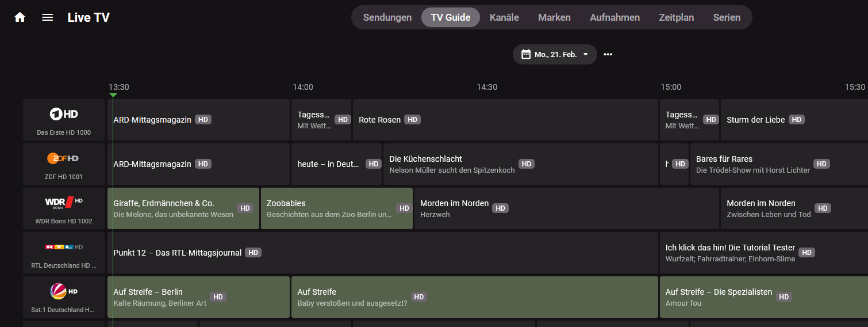Open Ich klick das hin! Die Tutorial Tester
This screenshot has width=868, height=327.
click(x=764, y=253)
